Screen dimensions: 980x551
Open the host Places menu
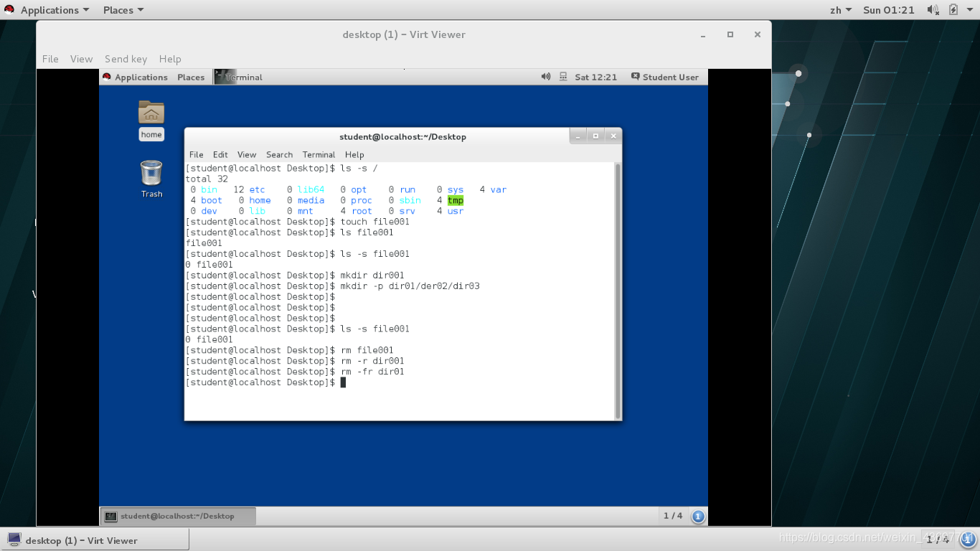tap(123, 10)
